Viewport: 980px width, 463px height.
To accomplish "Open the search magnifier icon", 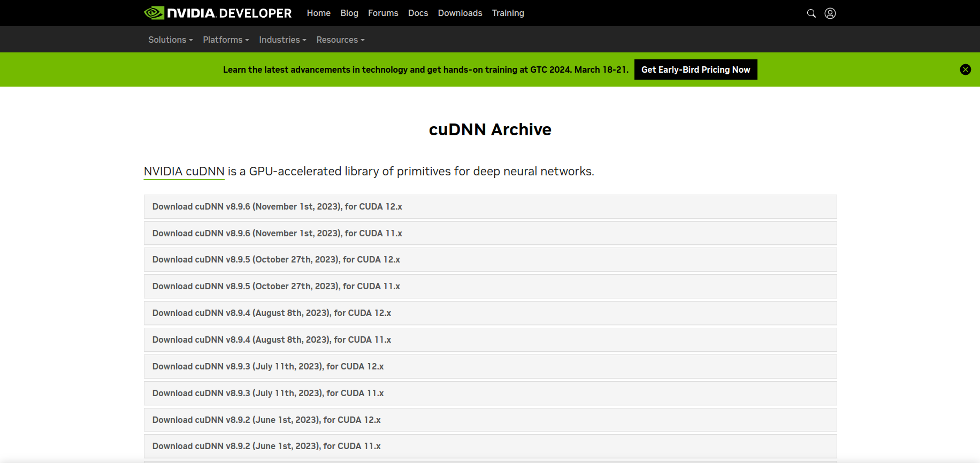I will pyautogui.click(x=811, y=13).
